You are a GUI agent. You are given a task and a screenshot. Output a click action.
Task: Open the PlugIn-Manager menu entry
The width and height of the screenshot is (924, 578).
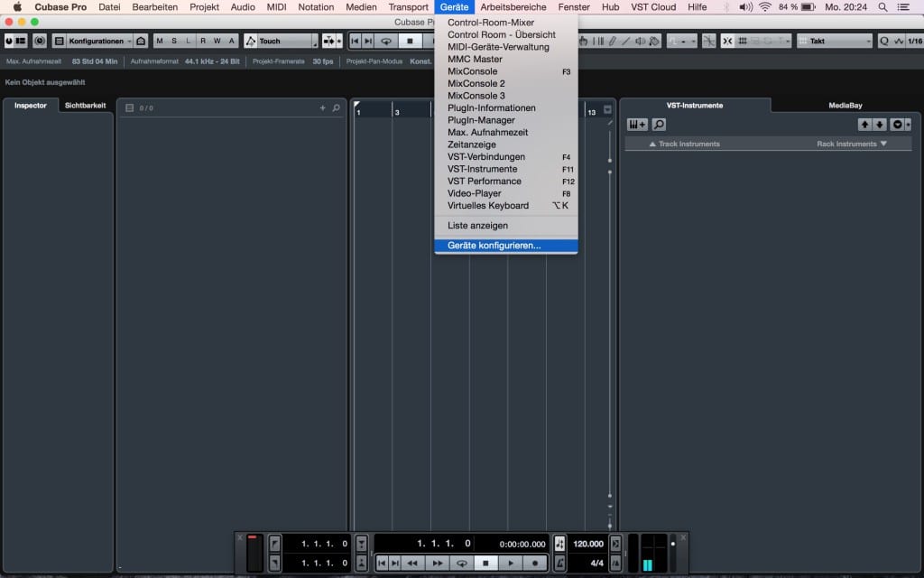click(x=505, y=120)
